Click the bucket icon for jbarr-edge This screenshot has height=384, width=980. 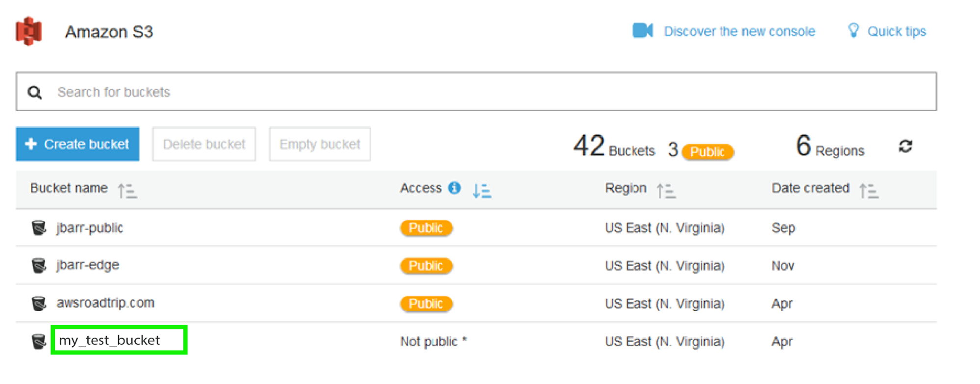(39, 265)
